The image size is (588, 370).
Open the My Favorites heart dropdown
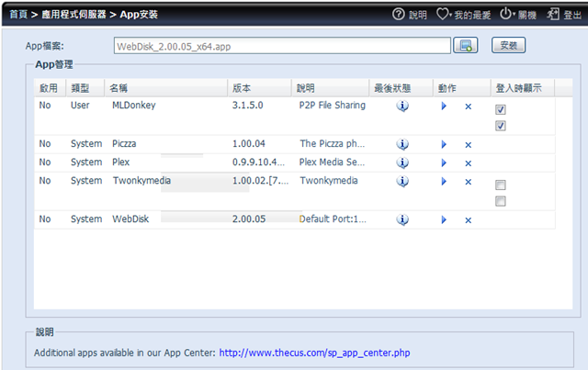click(x=444, y=15)
